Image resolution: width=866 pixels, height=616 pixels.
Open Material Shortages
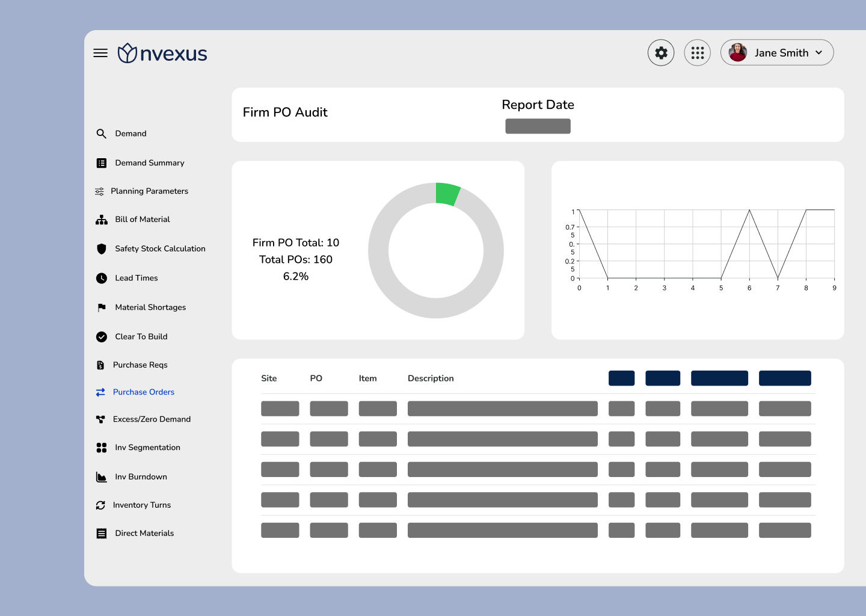[x=150, y=307]
